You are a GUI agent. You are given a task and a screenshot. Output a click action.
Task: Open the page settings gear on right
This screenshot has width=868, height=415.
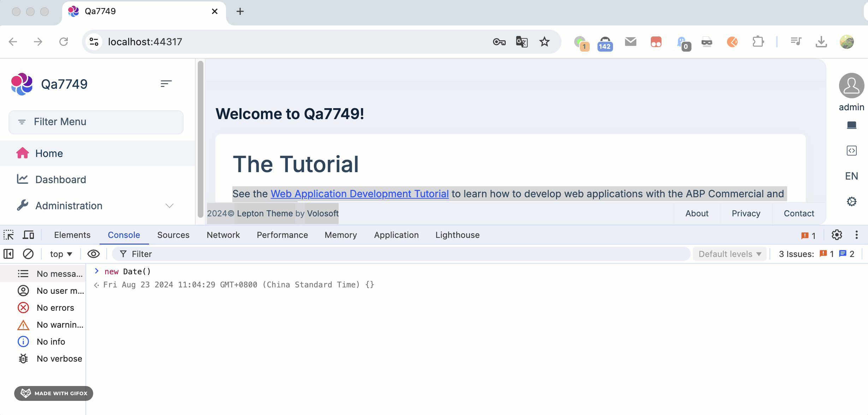851,201
